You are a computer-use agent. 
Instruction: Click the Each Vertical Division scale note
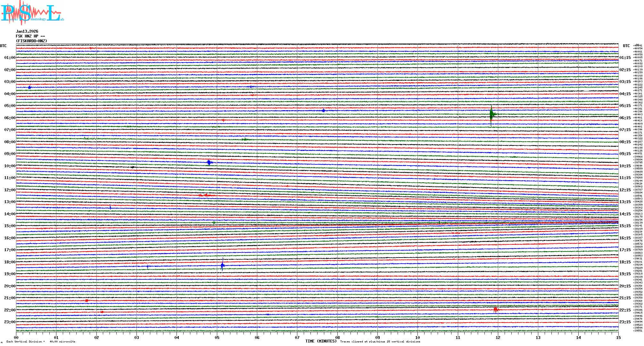click(x=41, y=342)
